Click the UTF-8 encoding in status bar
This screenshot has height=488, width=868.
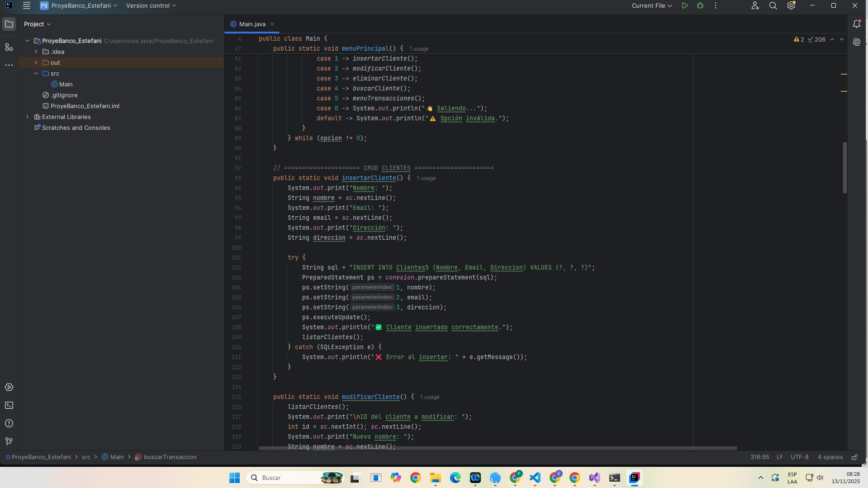799,457
